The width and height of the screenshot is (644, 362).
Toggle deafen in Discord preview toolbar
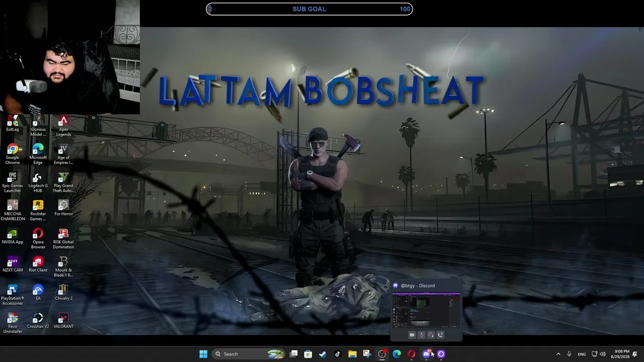click(x=431, y=335)
